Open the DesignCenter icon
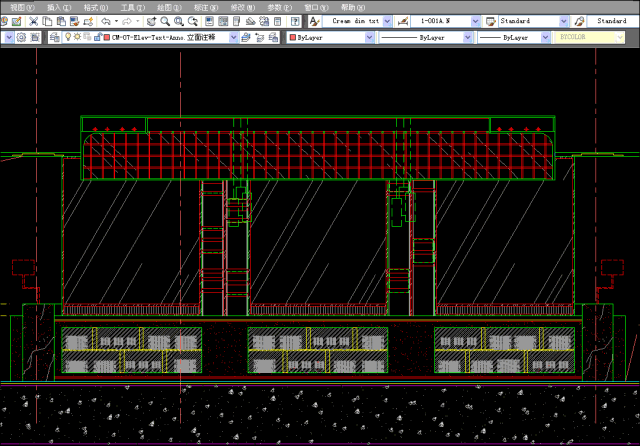 click(x=223, y=21)
